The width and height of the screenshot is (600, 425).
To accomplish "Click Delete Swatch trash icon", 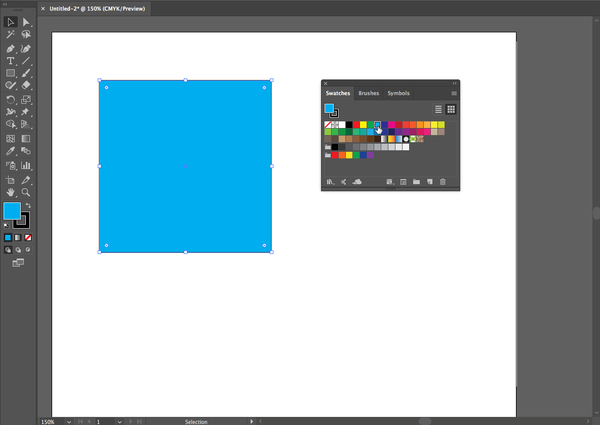I will pyautogui.click(x=442, y=182).
